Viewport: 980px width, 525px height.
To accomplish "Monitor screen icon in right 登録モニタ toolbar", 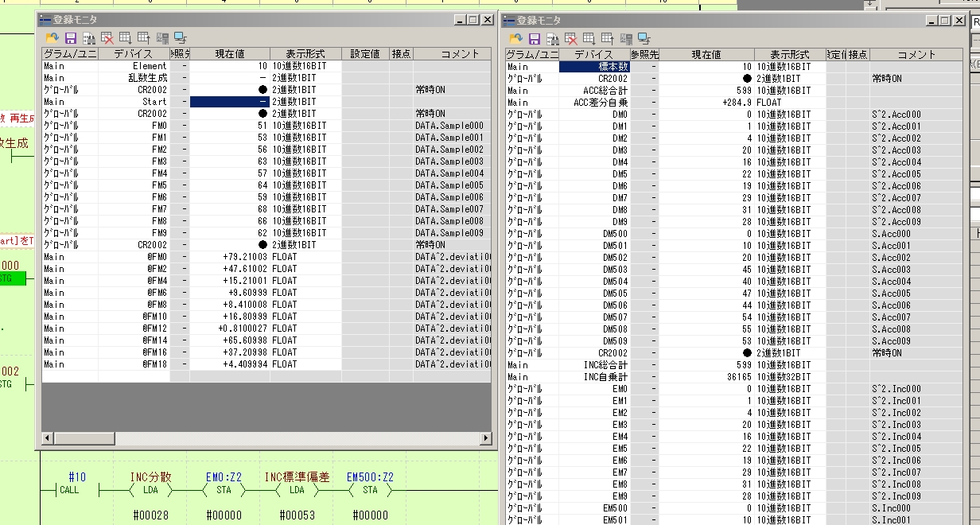I will pyautogui.click(x=644, y=38).
